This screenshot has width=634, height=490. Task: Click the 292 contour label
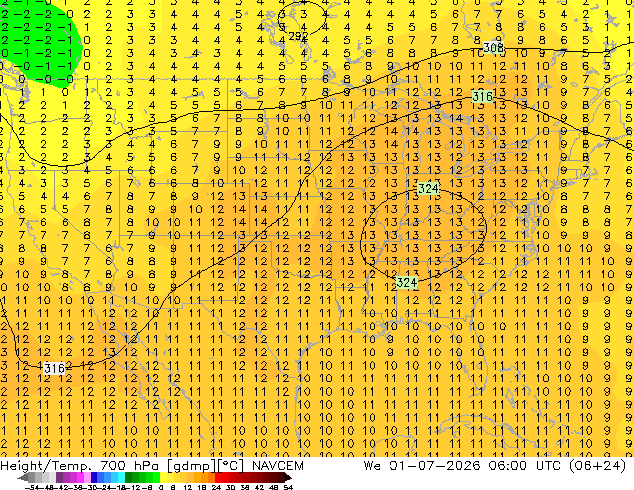pyautogui.click(x=298, y=36)
